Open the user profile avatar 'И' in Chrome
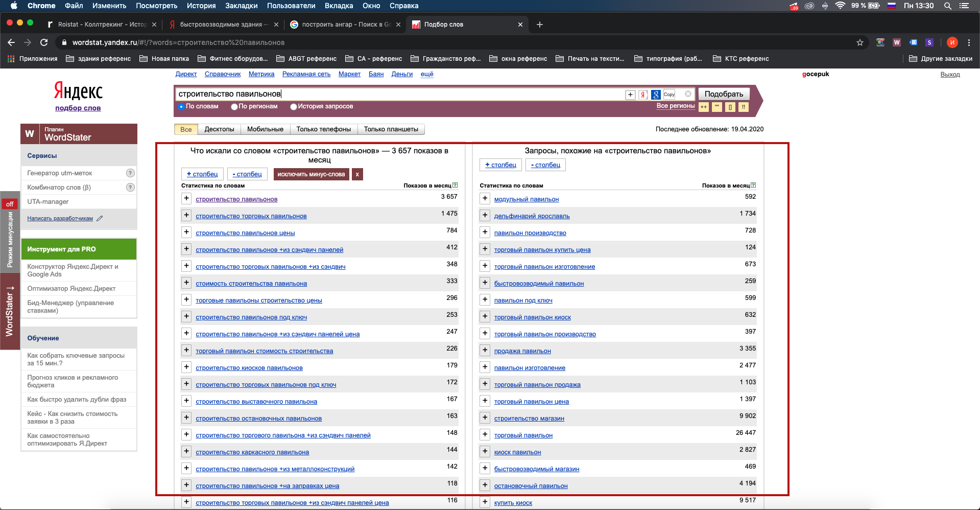This screenshot has height=510, width=980. point(952,42)
